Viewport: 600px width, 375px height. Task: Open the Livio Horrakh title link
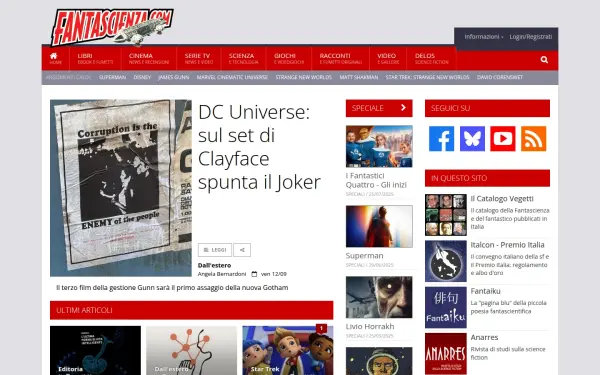click(x=370, y=326)
